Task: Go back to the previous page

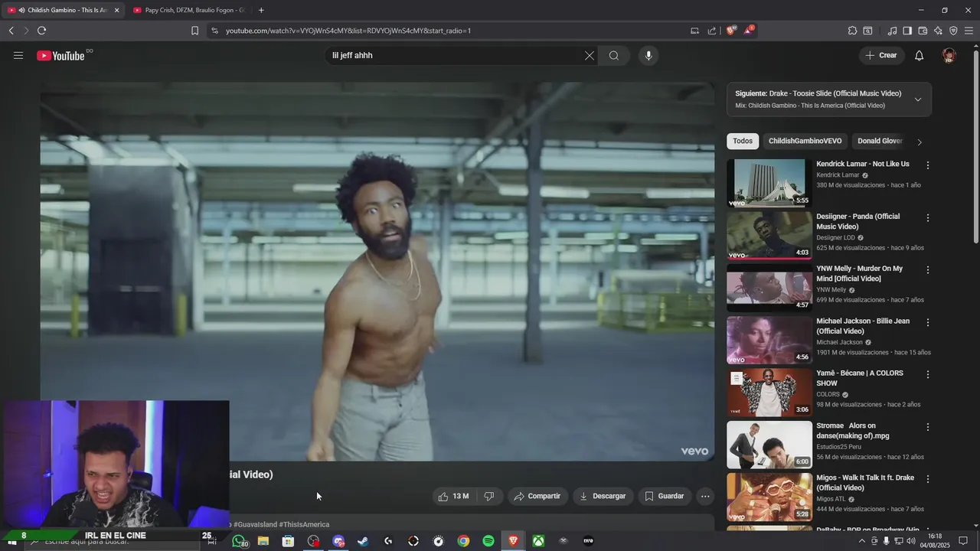Action: pyautogui.click(x=11, y=31)
